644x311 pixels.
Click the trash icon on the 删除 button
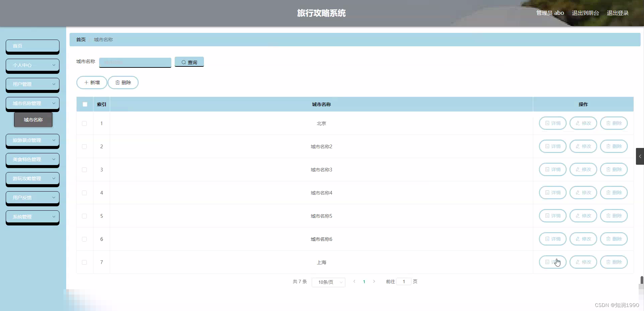118,82
